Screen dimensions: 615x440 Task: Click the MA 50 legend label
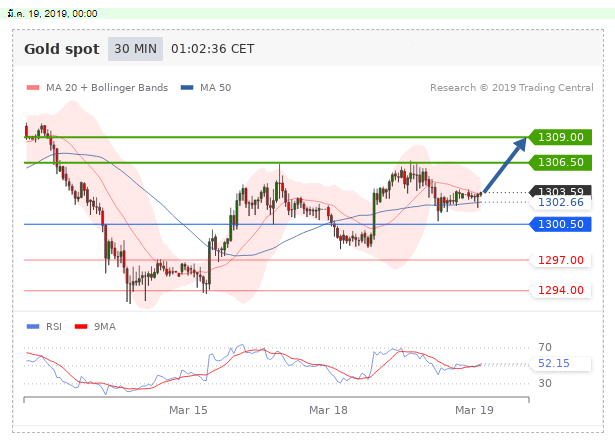(216, 87)
